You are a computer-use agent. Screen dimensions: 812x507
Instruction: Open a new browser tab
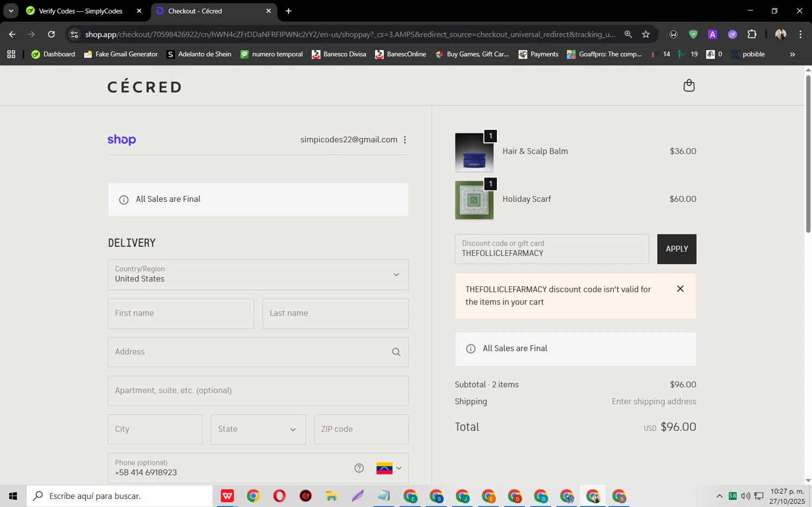(x=289, y=11)
